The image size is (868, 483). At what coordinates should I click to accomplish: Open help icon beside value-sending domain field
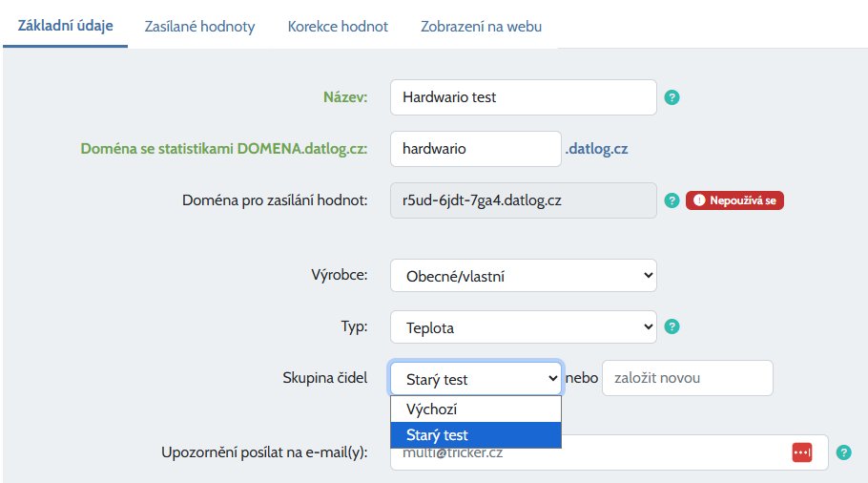click(x=672, y=200)
